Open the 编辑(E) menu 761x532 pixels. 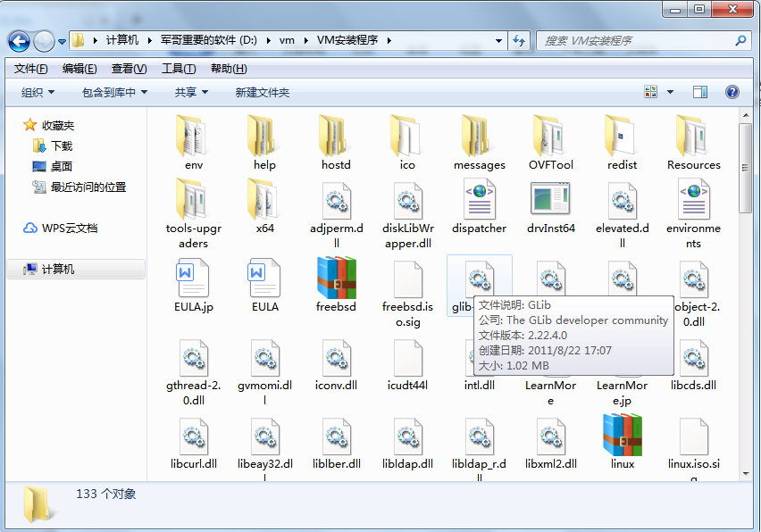click(x=79, y=69)
